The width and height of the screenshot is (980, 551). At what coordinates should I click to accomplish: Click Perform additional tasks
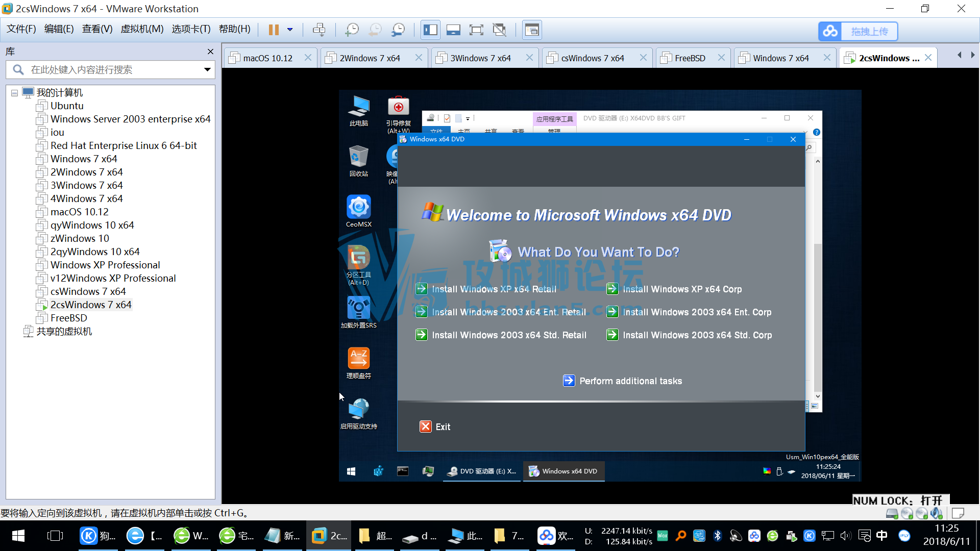click(623, 381)
